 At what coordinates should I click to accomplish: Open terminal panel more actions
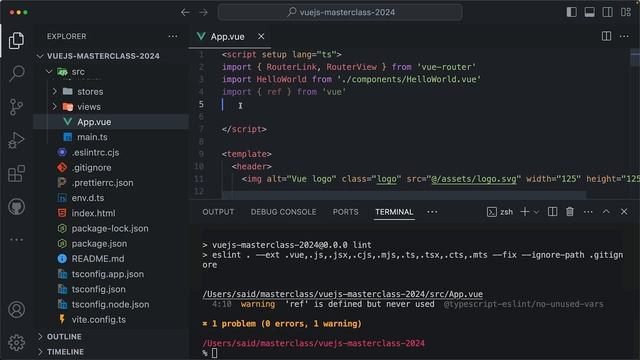click(x=588, y=212)
